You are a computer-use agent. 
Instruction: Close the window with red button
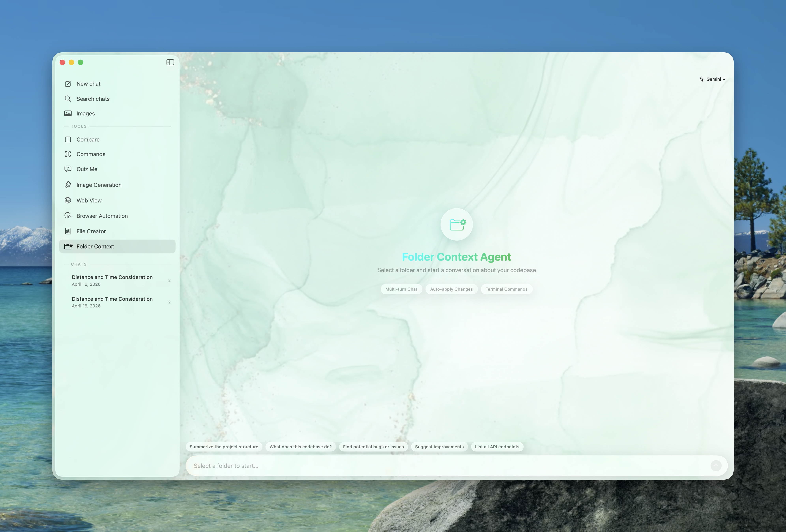click(x=62, y=62)
